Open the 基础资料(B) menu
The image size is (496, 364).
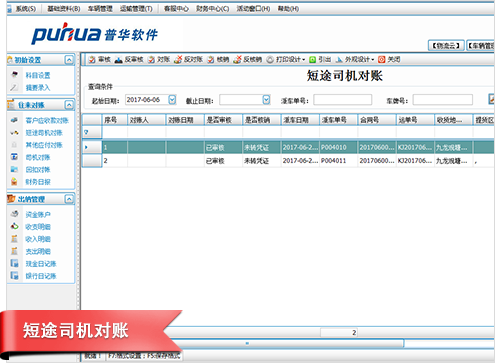(x=64, y=9)
